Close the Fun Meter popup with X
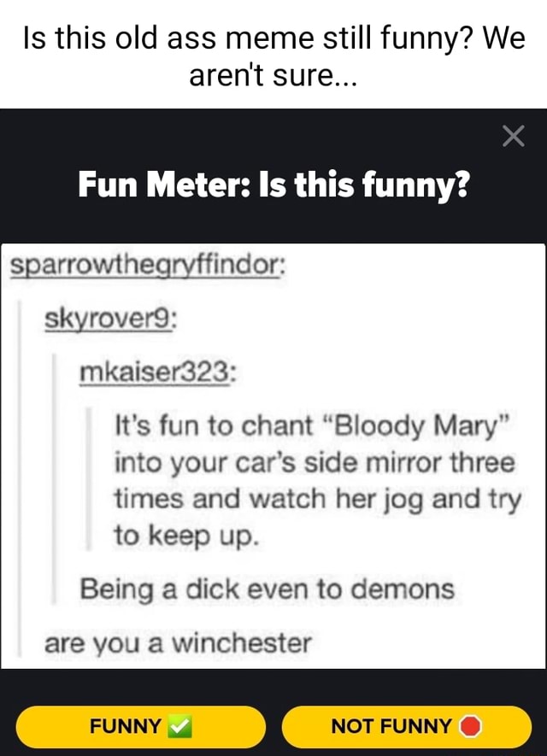 coord(513,136)
